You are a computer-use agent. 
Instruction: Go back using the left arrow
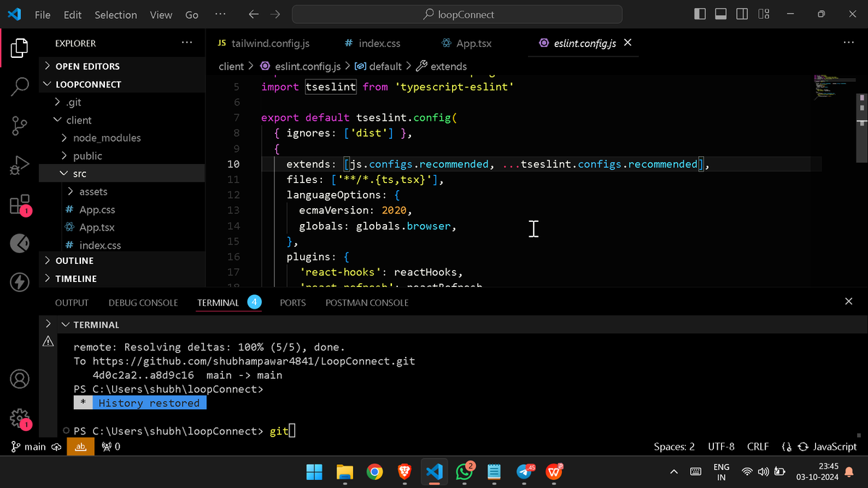click(252, 14)
